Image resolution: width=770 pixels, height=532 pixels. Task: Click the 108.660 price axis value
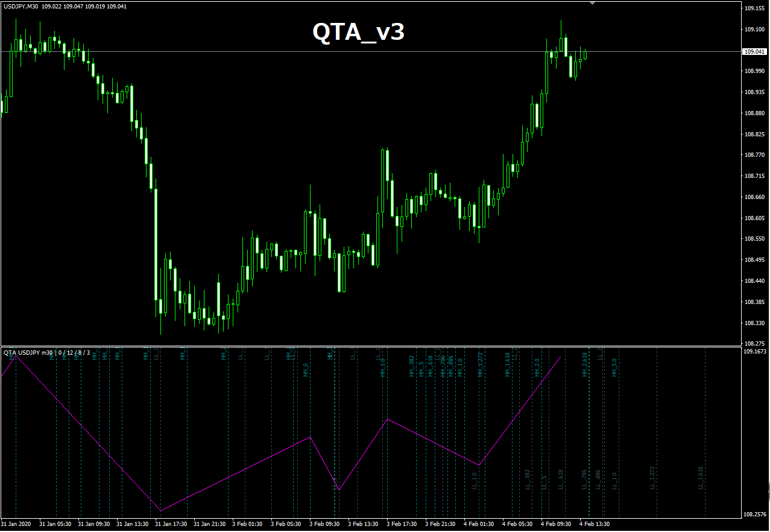pos(754,197)
